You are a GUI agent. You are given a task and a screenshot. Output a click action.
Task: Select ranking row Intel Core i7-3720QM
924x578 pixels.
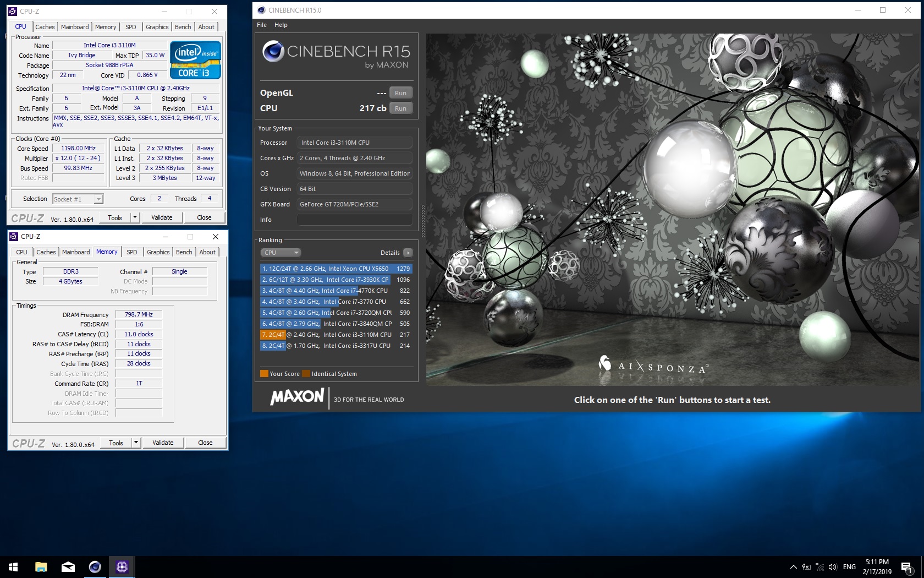tap(336, 313)
